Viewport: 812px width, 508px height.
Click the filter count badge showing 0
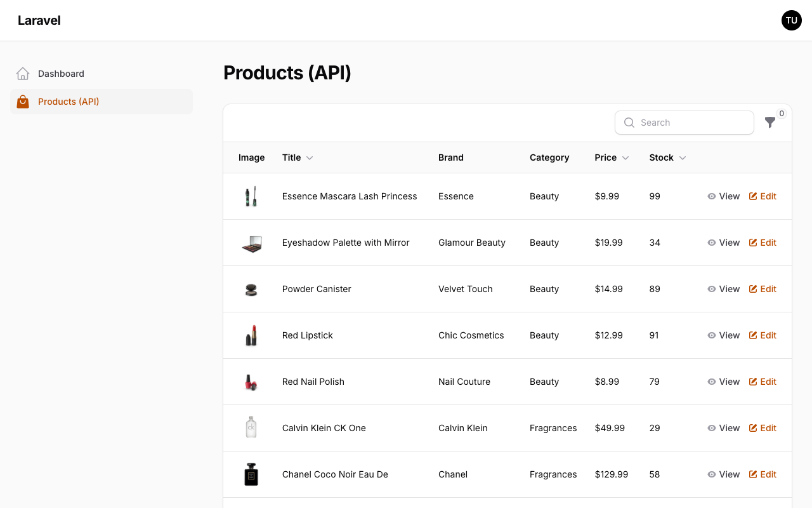click(782, 113)
